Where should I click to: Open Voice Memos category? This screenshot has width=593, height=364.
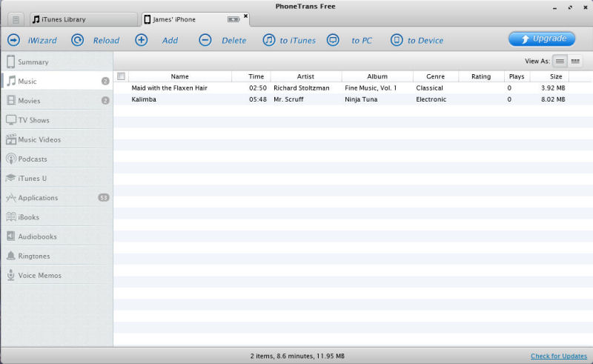click(57, 276)
